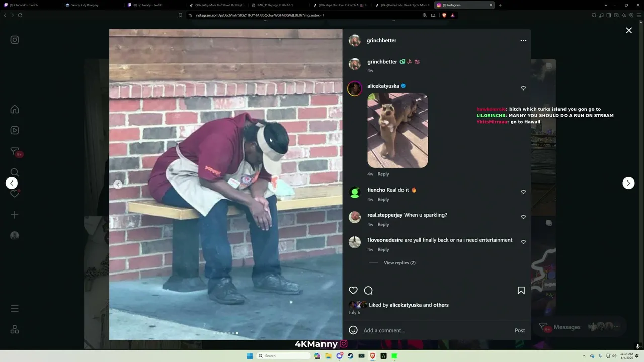Switch to Tips On How To Catch tab

340,5
